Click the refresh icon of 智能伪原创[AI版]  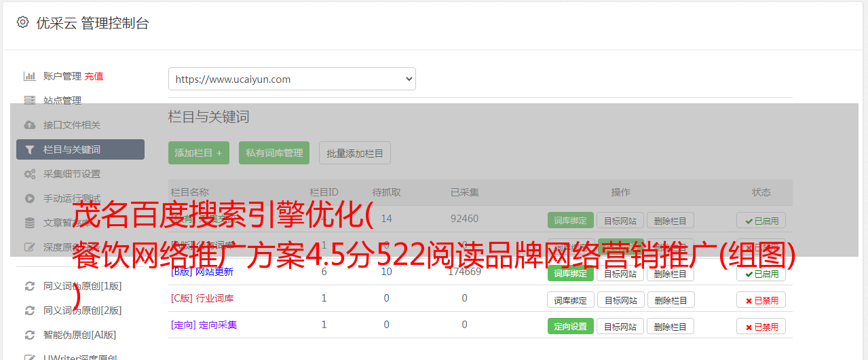tap(29, 335)
